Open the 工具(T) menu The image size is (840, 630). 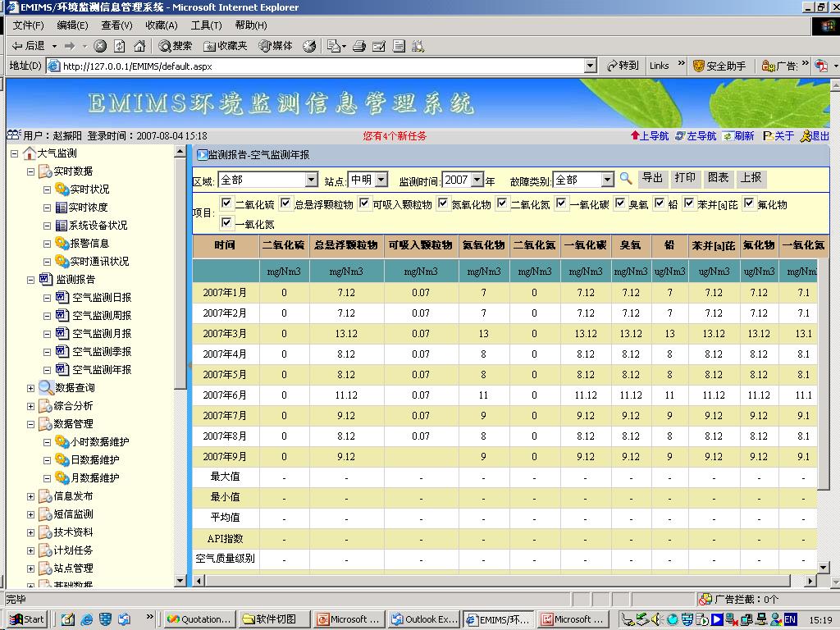pyautogui.click(x=206, y=25)
